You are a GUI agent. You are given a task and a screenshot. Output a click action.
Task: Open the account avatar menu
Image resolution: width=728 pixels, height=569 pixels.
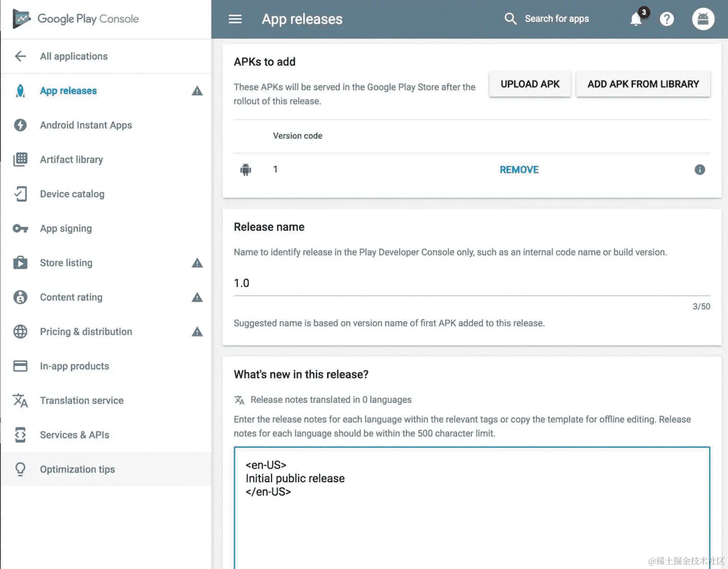click(703, 19)
